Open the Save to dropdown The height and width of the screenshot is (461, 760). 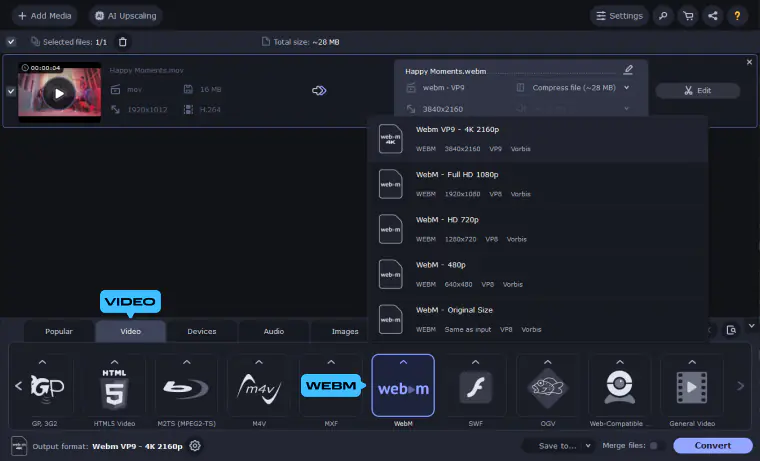click(558, 445)
